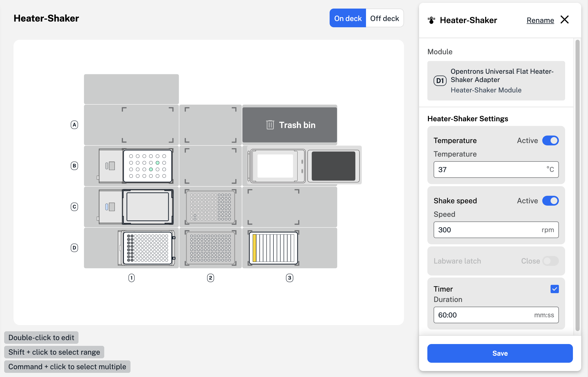This screenshot has height=377, width=588.
Task: Disable the Shake speed Active switch
Action: point(550,201)
